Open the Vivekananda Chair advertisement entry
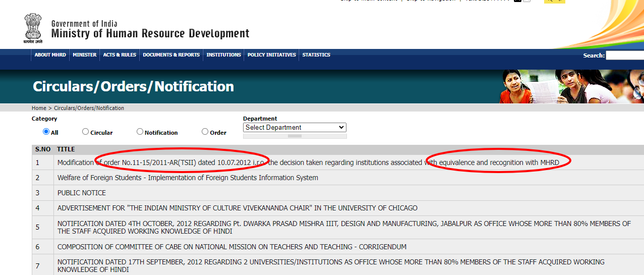Image resolution: width=644 pixels, height=275 pixels. (238, 208)
